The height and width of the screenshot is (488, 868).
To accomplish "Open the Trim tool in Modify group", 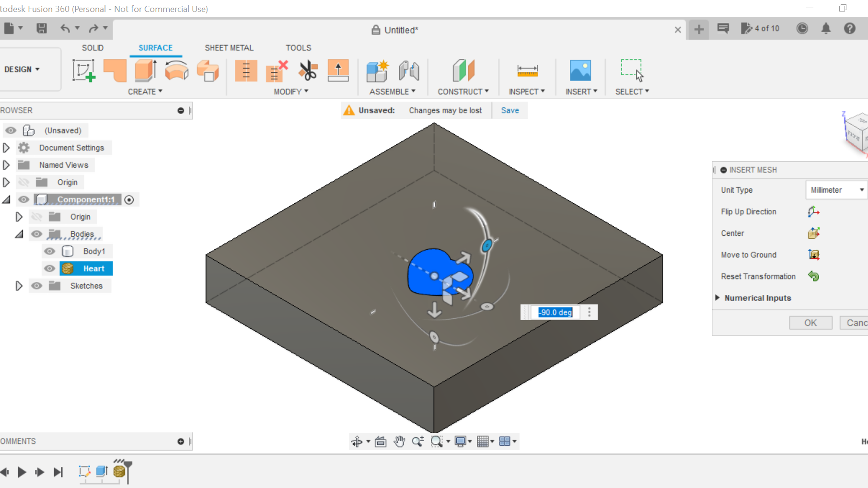I will point(308,71).
